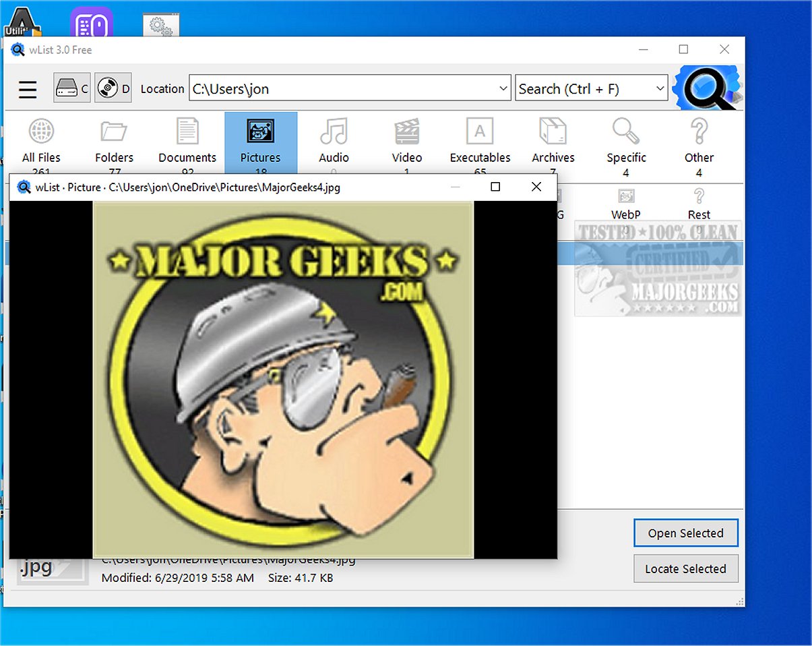Image resolution: width=812 pixels, height=646 pixels.
Task: Click the Open Selected button
Action: (685, 533)
